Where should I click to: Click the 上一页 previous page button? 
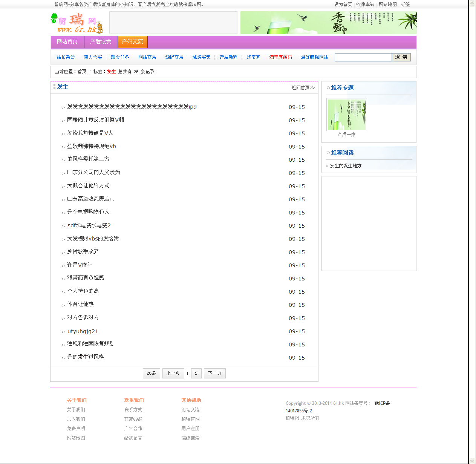[173, 373]
